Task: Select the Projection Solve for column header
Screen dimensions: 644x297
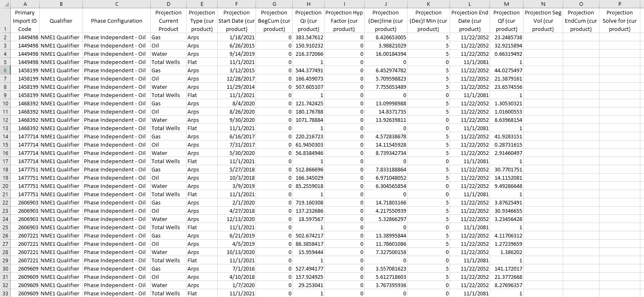Action: tap(619, 4)
